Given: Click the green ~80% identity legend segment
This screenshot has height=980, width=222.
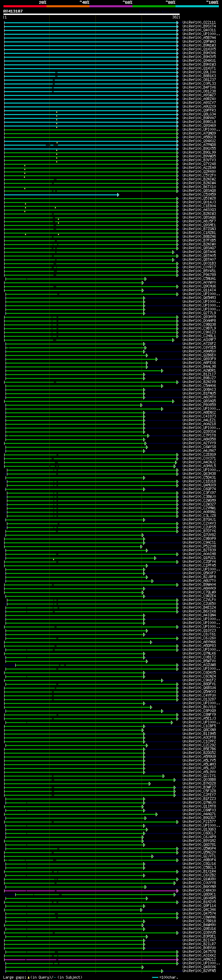Looking at the screenshot, I should click(154, 7).
